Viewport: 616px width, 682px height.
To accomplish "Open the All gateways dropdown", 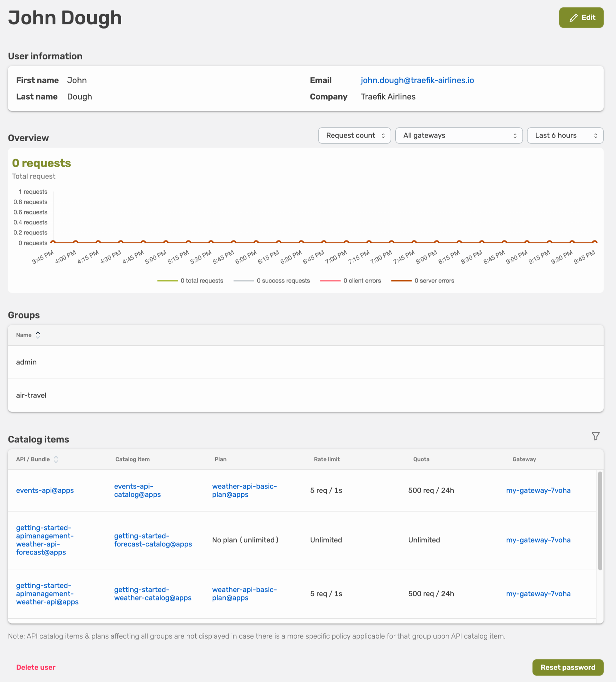I will pyautogui.click(x=459, y=135).
